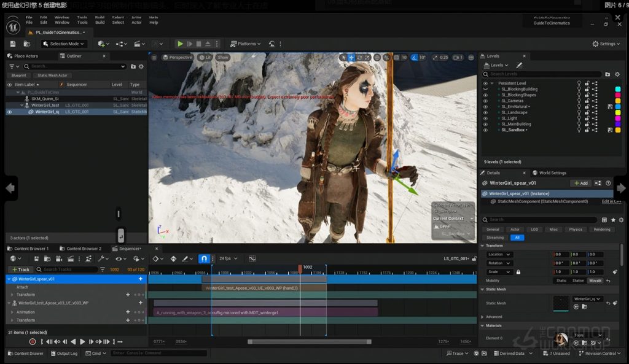Click the Unreal Engine logo icon
Screen dimensions: 629x364
pyautogui.click(x=13, y=27)
